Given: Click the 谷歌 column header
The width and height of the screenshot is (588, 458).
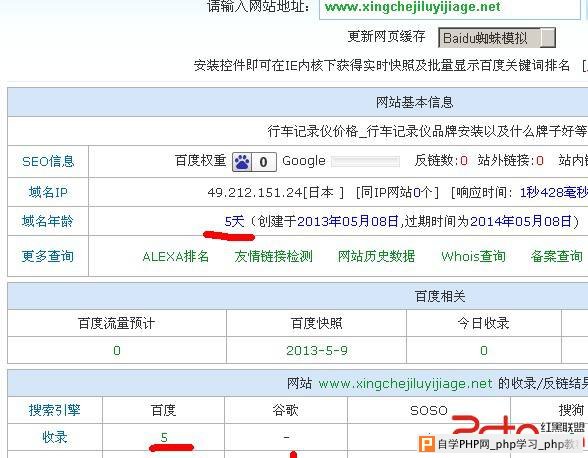Looking at the screenshot, I should (x=285, y=410).
